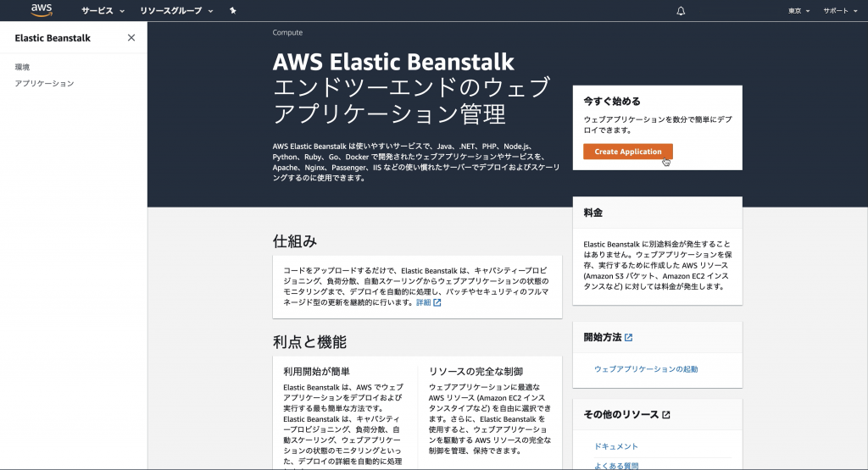Click the 今すぐ始める heading
This screenshot has height=470, width=868.
click(612, 101)
